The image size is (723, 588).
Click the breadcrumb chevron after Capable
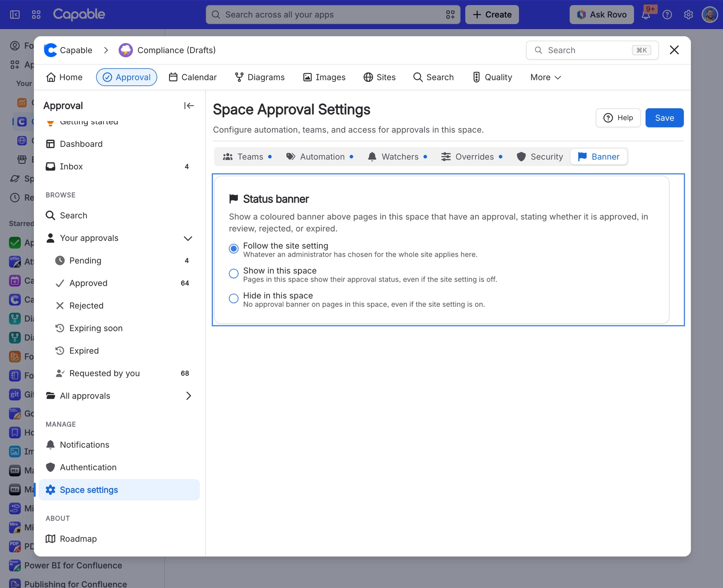coord(106,50)
